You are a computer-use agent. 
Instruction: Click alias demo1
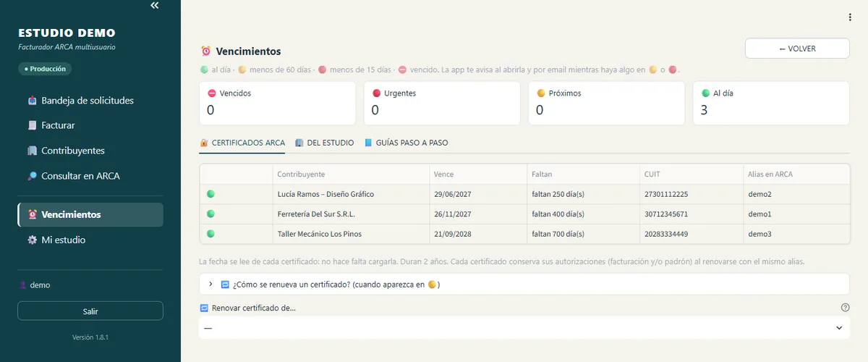(759, 214)
